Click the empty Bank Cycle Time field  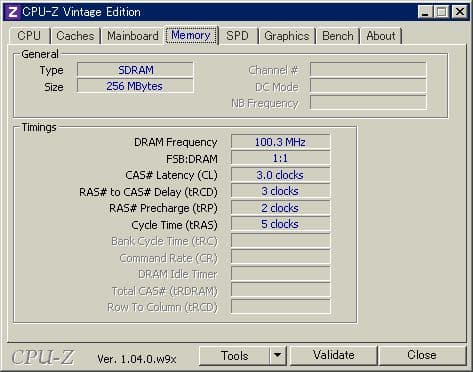(280, 241)
